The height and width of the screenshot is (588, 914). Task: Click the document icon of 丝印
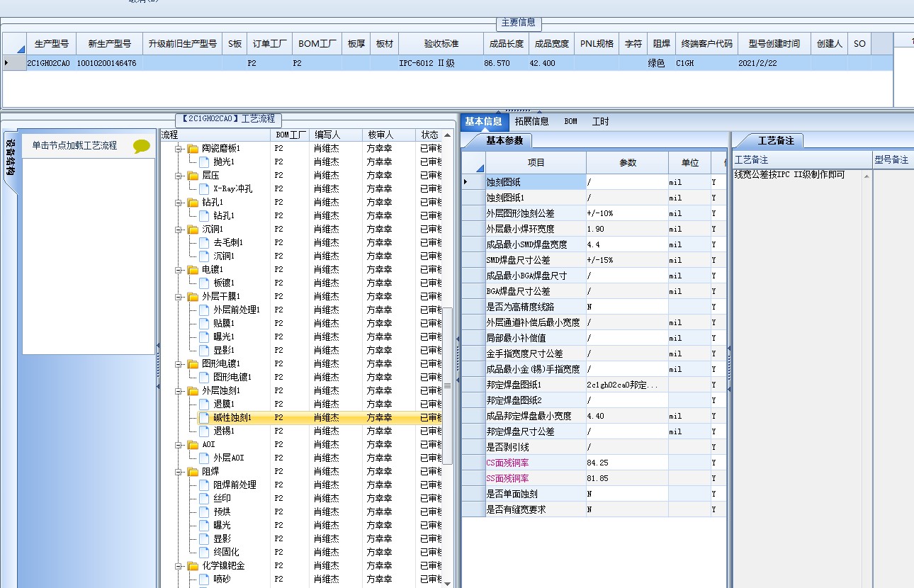tap(204, 499)
